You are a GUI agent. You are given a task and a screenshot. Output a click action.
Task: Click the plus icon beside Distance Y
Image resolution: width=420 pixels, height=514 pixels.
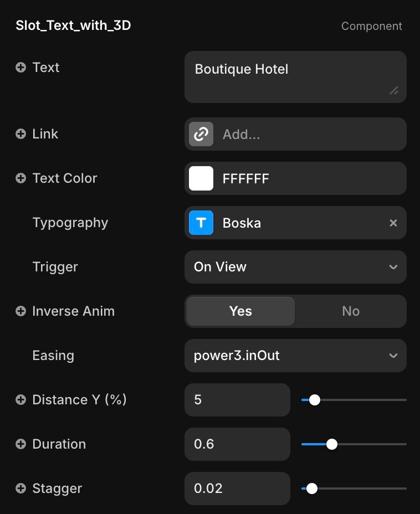[21, 400]
